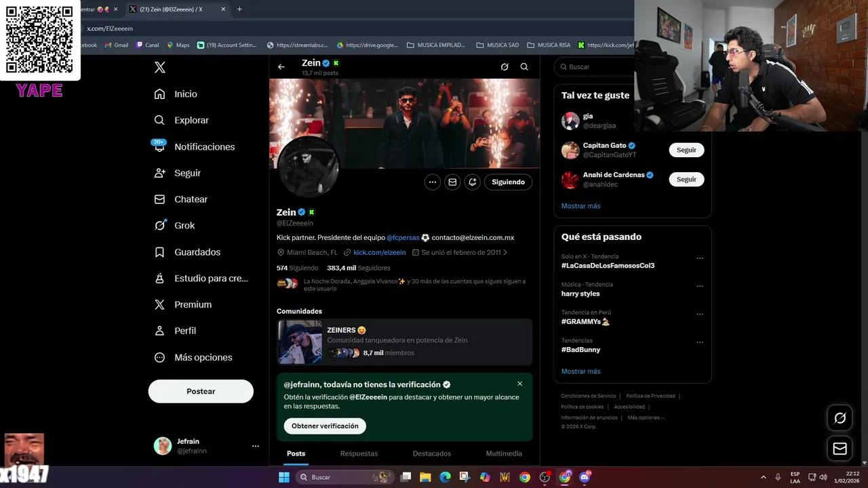Open a new browser tab

pyautogui.click(x=239, y=9)
